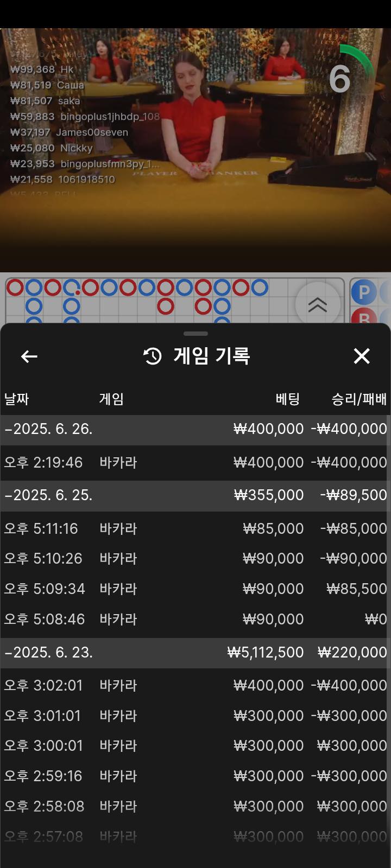Click the red B banker icon
Screen dimensions: 391x868
(x=363, y=317)
